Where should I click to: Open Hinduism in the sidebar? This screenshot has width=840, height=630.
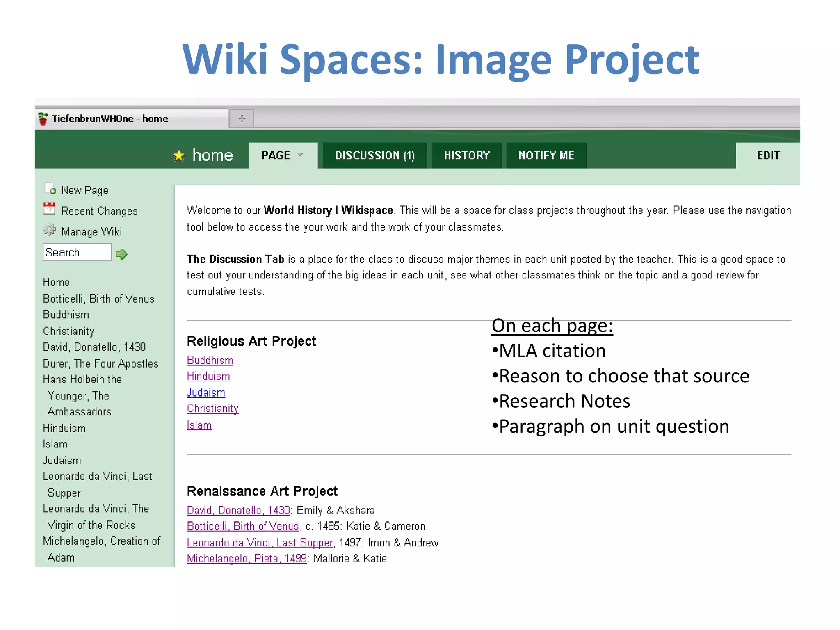(x=64, y=428)
